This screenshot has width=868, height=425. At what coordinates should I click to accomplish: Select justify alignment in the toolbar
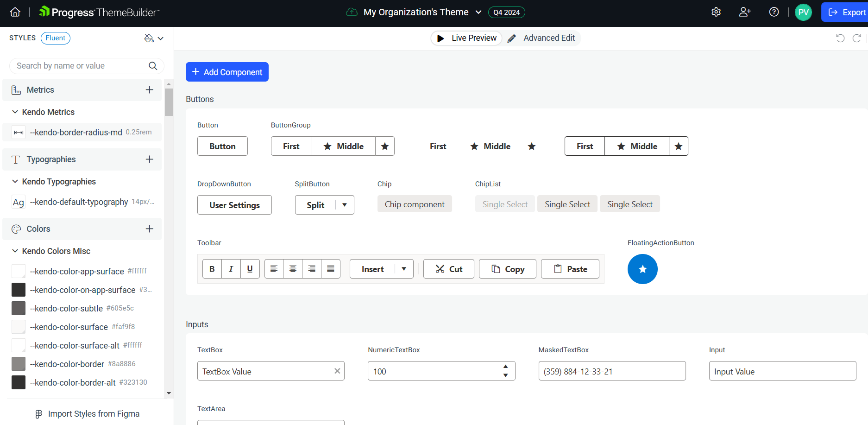coord(331,269)
